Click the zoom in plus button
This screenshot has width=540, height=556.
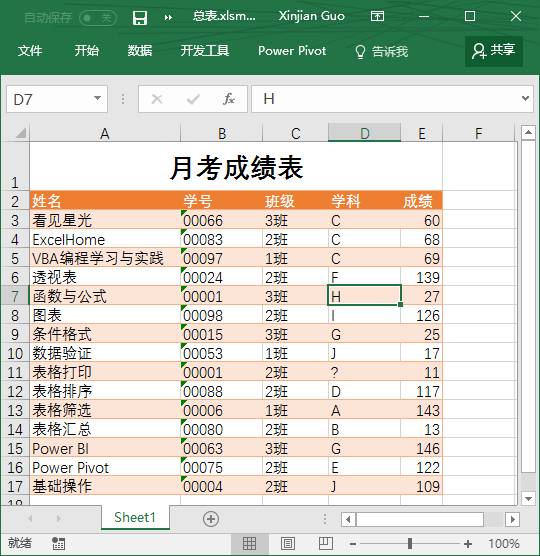pos(468,543)
